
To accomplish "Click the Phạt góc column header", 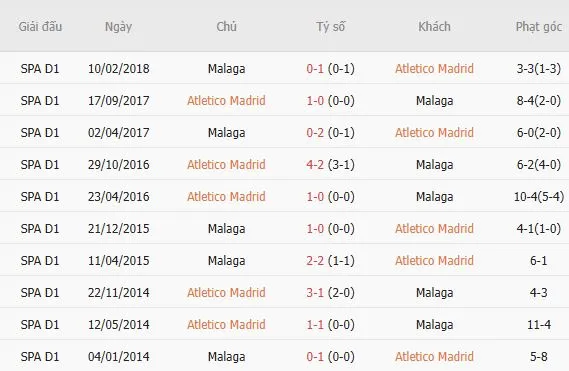I will (x=539, y=27).
